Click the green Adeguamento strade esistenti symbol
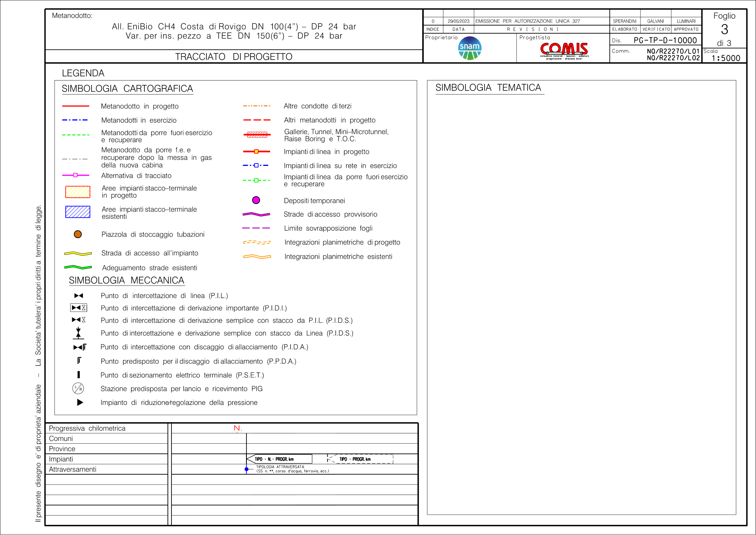The height and width of the screenshot is (535, 756). pyautogui.click(x=78, y=267)
